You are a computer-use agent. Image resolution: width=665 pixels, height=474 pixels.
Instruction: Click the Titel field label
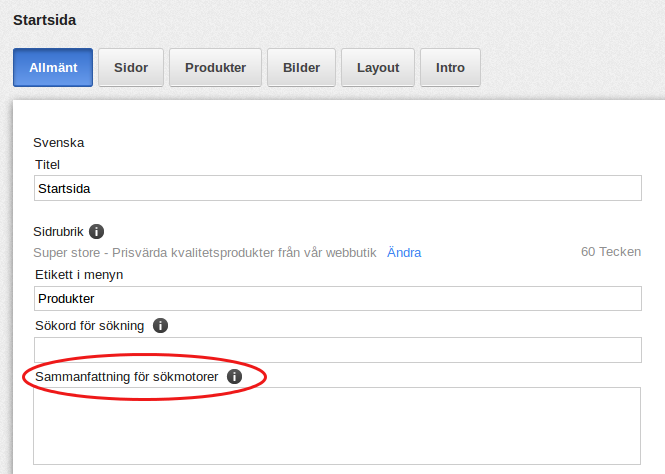tap(47, 165)
